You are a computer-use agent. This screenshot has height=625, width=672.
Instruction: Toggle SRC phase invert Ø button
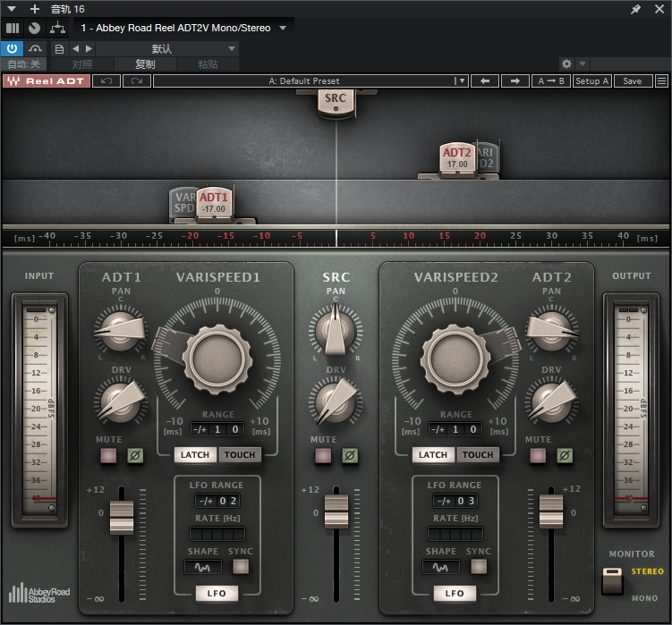coord(350,455)
